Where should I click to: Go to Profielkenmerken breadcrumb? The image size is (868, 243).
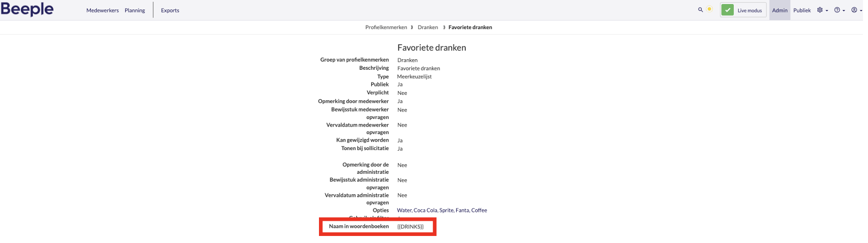386,27
